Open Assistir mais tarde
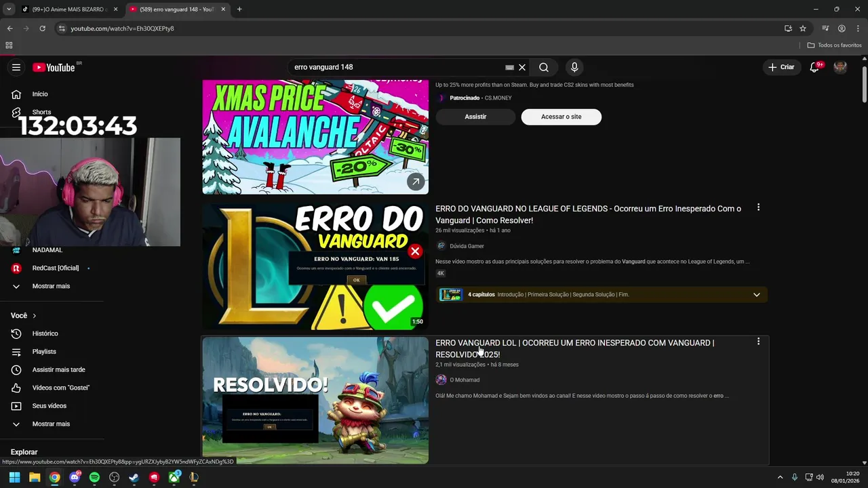This screenshot has height=488, width=868. pos(58,369)
